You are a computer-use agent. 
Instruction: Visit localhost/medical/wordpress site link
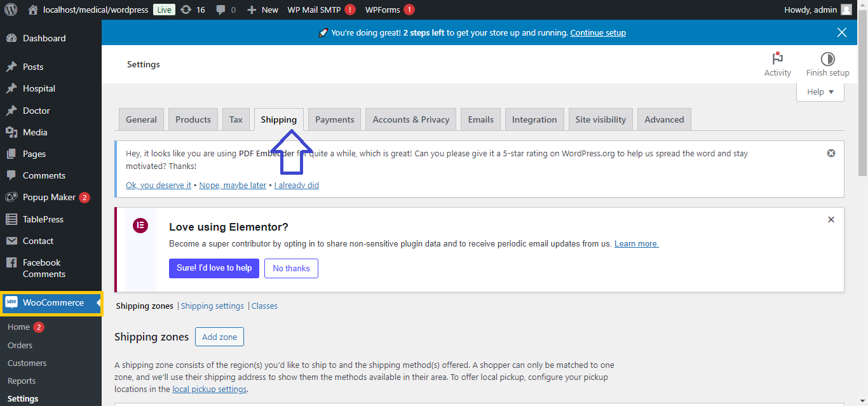(95, 10)
